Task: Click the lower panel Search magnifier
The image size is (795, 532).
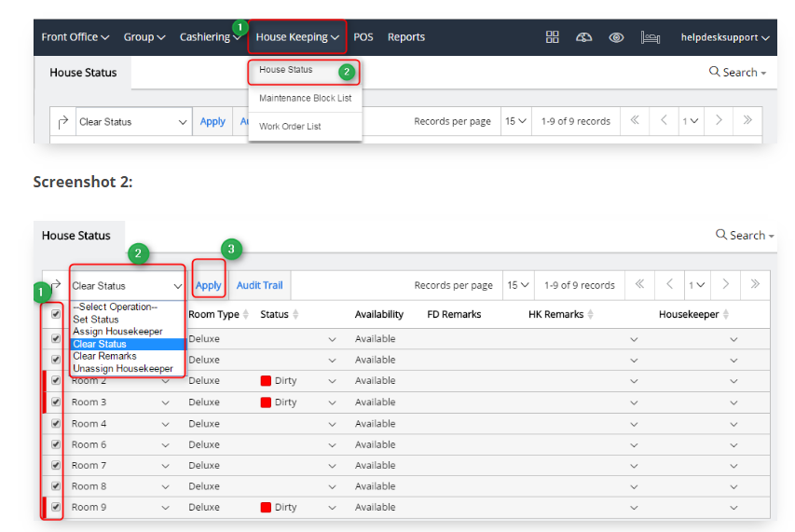Action: (x=721, y=235)
